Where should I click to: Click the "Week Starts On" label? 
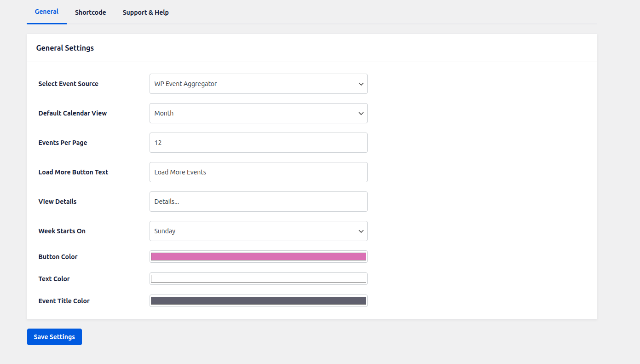tap(62, 231)
